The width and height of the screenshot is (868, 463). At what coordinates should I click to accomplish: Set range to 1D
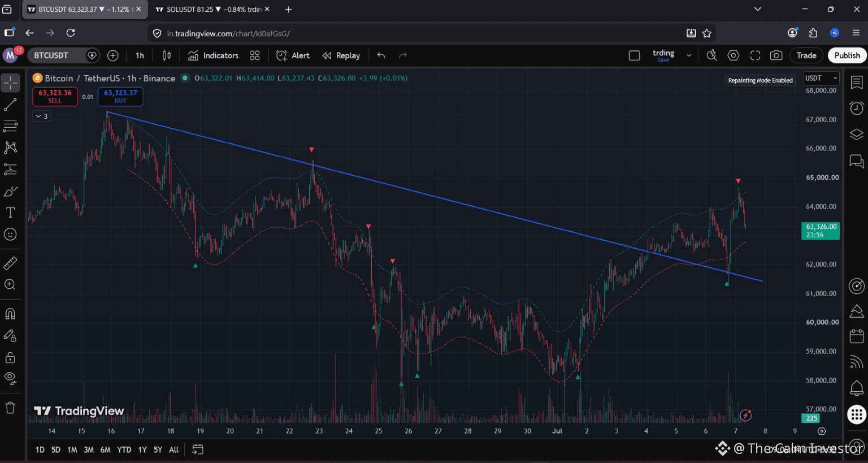[x=40, y=450]
